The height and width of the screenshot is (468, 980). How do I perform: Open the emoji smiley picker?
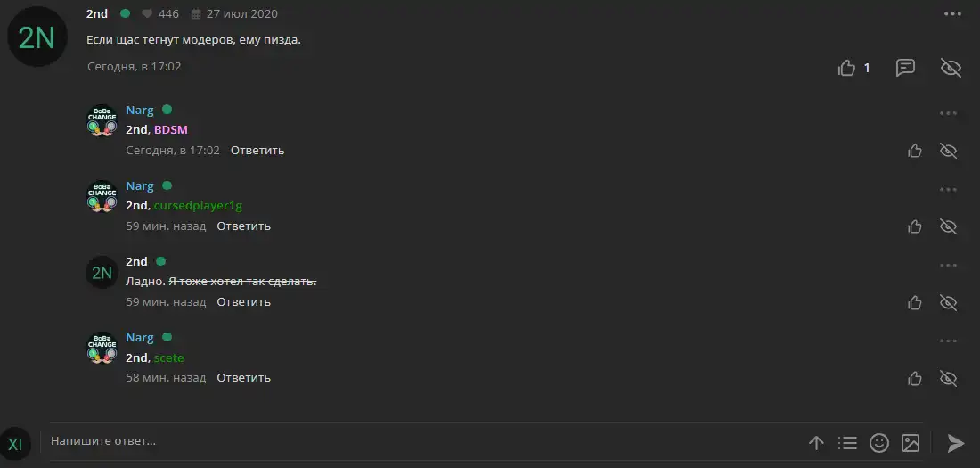coord(878,443)
